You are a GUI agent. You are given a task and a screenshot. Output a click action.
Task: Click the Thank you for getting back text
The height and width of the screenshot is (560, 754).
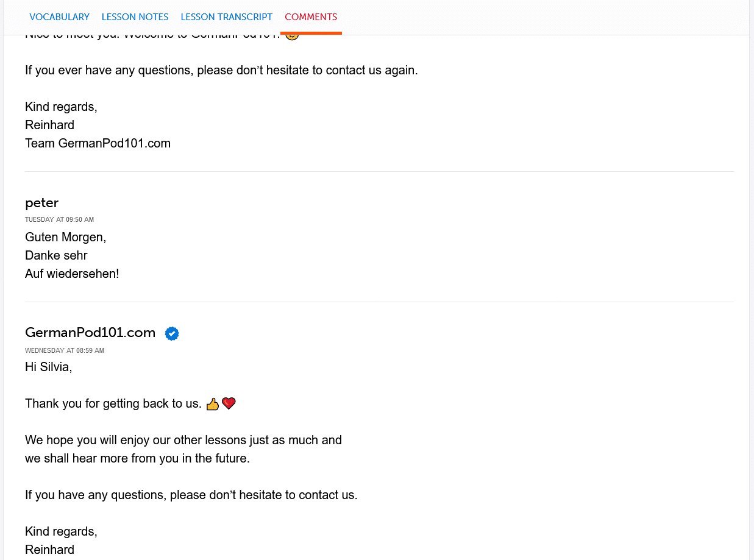tap(113, 403)
